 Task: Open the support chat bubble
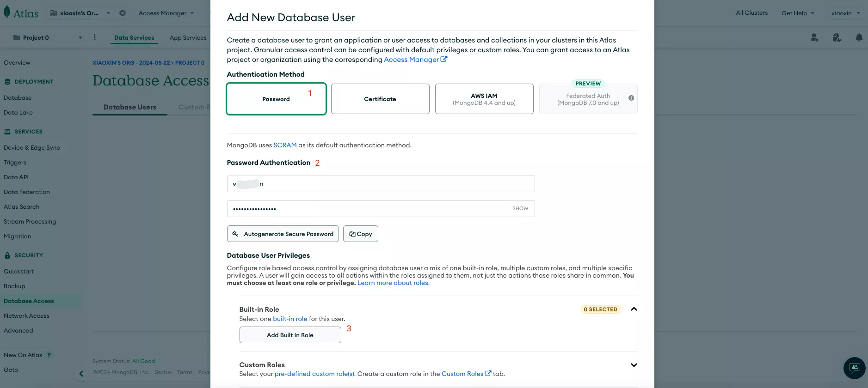tap(855, 368)
